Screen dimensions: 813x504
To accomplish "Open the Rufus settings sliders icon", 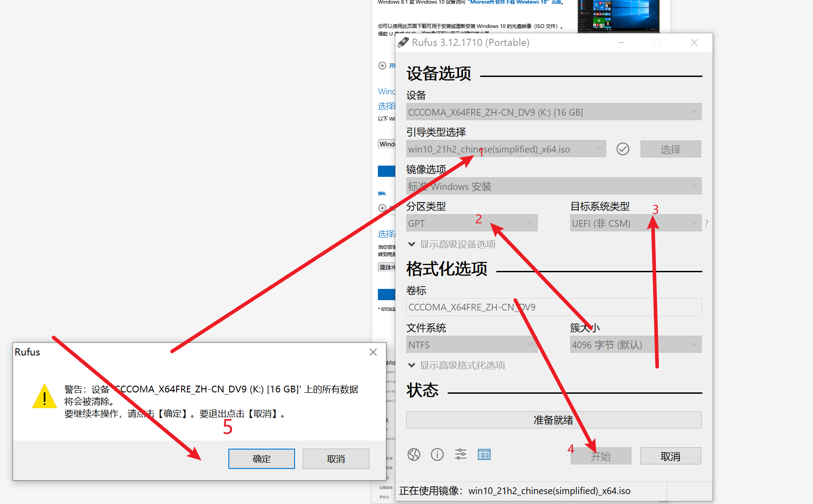I will coord(460,454).
